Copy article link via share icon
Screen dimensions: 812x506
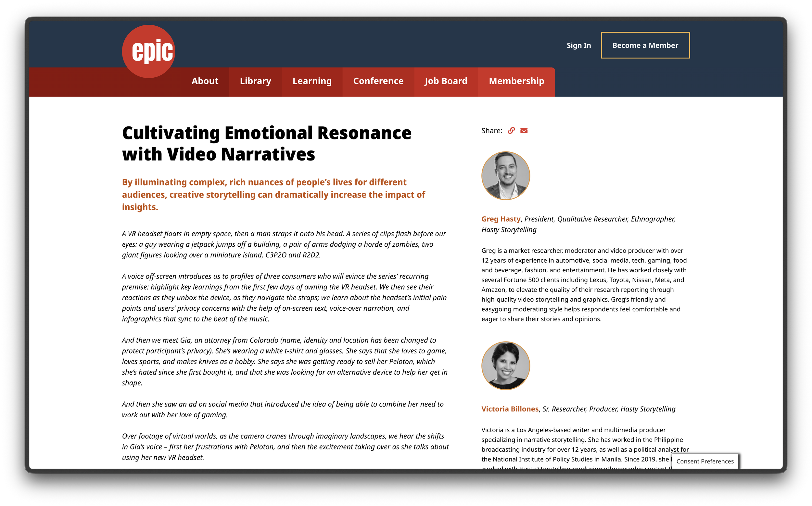(x=511, y=131)
